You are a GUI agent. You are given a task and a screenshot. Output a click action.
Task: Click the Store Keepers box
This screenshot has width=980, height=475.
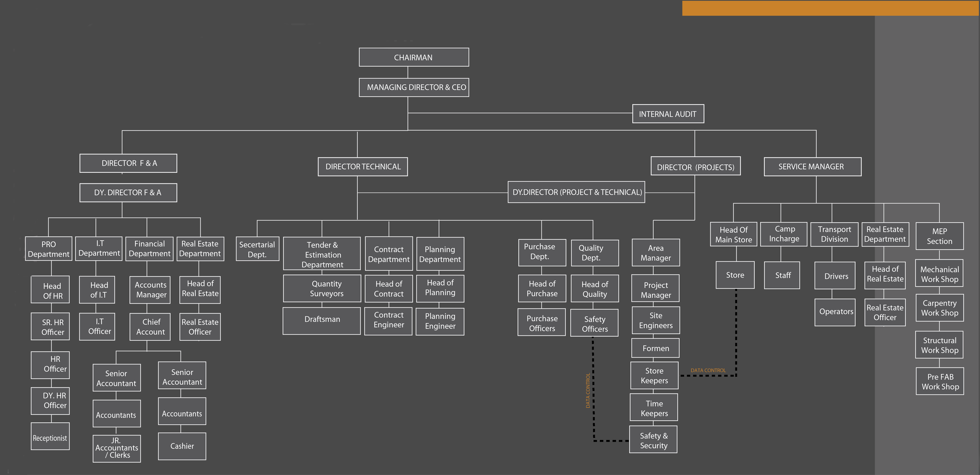click(x=654, y=375)
